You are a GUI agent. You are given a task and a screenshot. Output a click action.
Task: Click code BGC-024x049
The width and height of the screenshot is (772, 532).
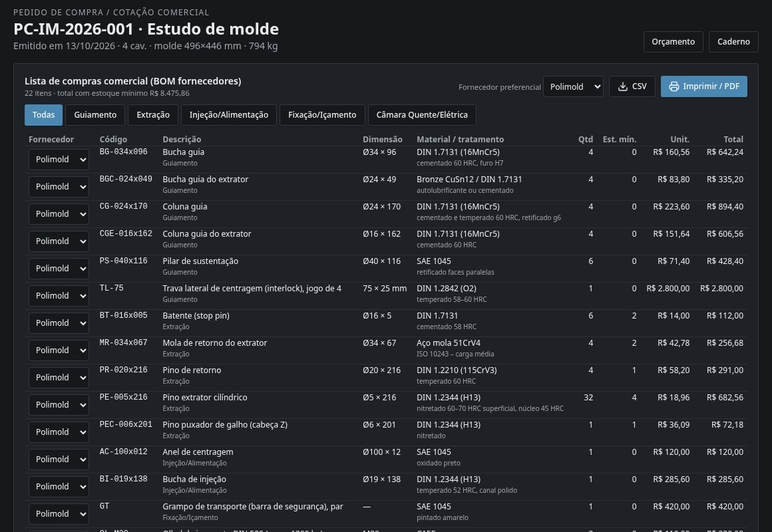(126, 179)
